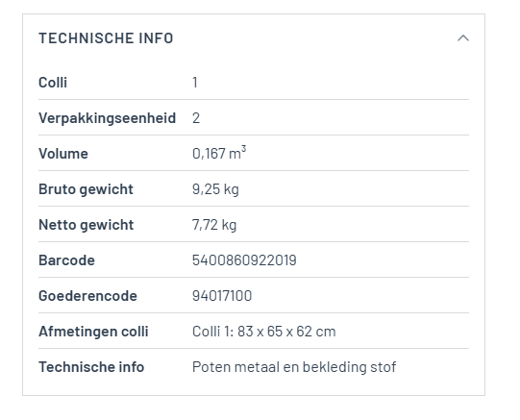Click the Goederencode label
This screenshot has width=520, height=420.
87,296
